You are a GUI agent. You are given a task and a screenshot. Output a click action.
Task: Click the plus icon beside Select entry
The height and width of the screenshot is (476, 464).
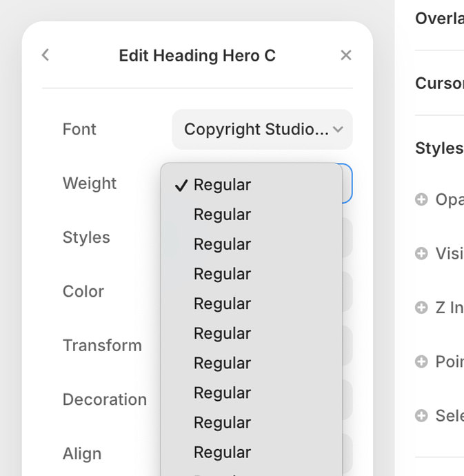tap(421, 415)
